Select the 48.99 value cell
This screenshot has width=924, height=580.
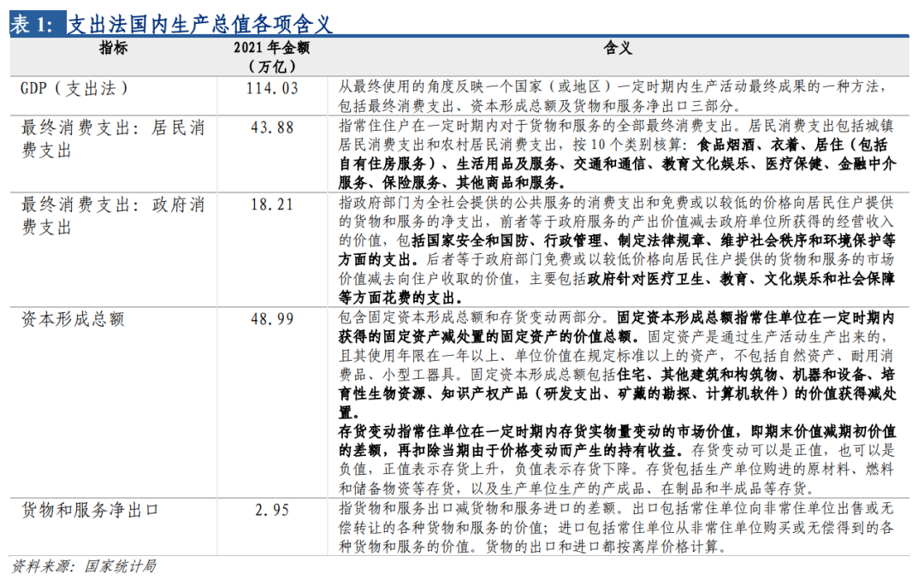[x=272, y=319]
